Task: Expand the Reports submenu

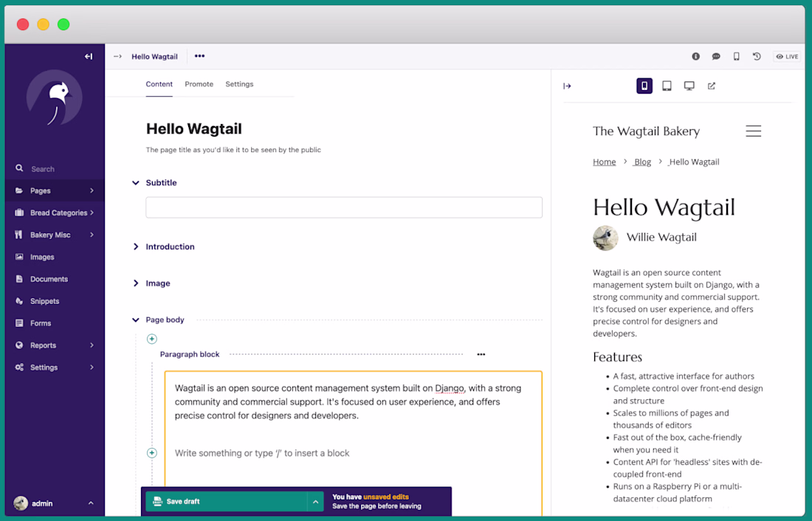Action: click(55, 345)
